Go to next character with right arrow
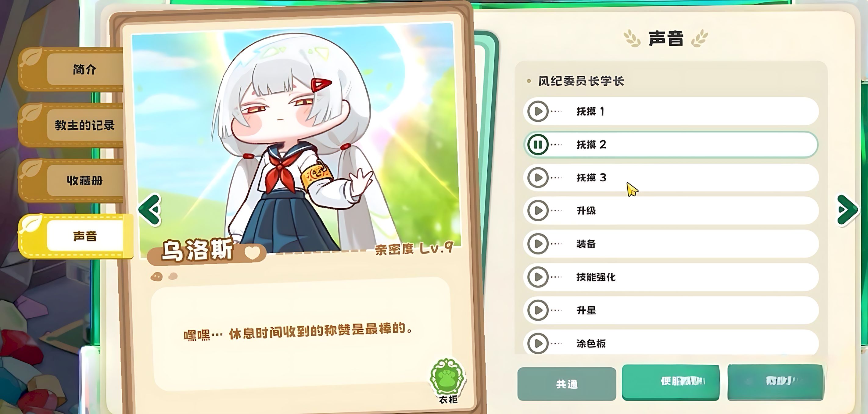This screenshot has height=414, width=868. pyautogui.click(x=847, y=210)
